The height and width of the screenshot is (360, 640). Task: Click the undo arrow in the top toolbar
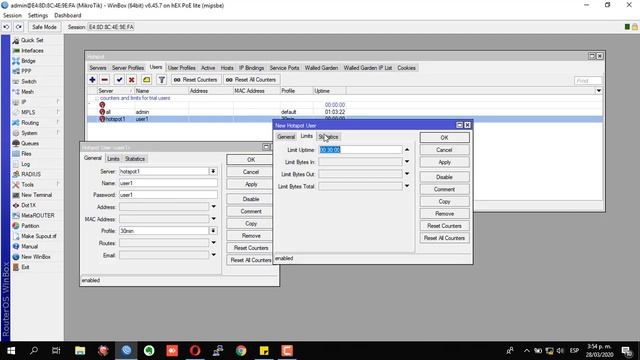[x=7, y=27]
